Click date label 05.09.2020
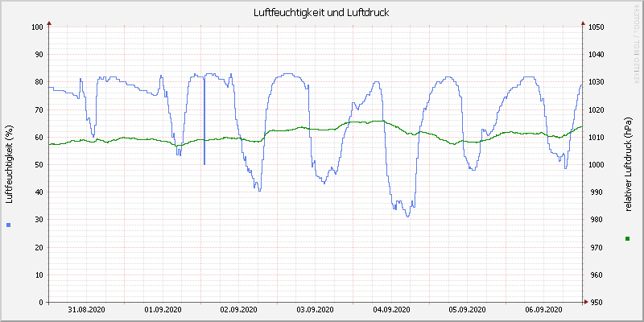This screenshot has height=322, width=644. pos(468,310)
